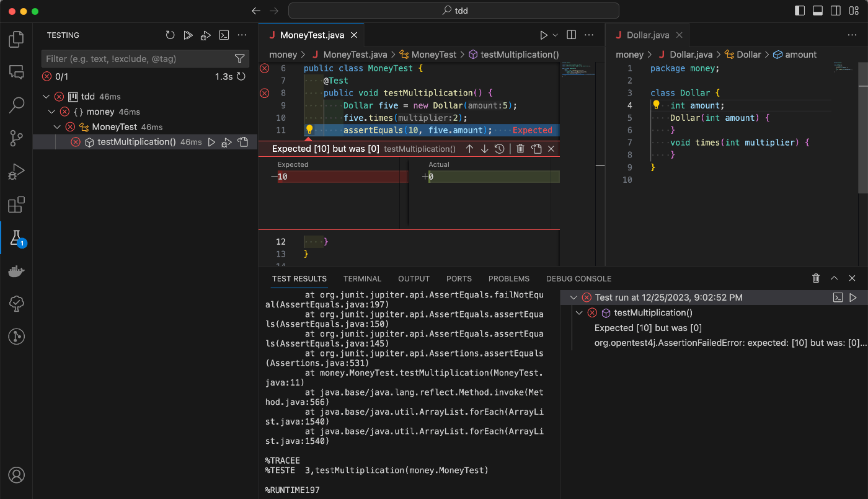Switch to the DEBUG CONSOLE panel tab
The image size is (868, 499).
tap(578, 279)
